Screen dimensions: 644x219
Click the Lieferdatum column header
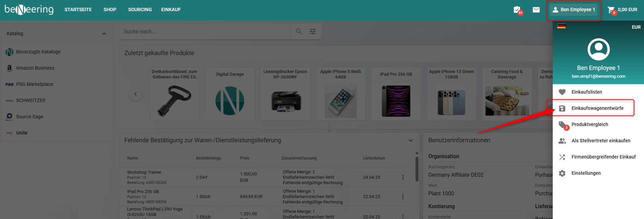click(x=374, y=158)
